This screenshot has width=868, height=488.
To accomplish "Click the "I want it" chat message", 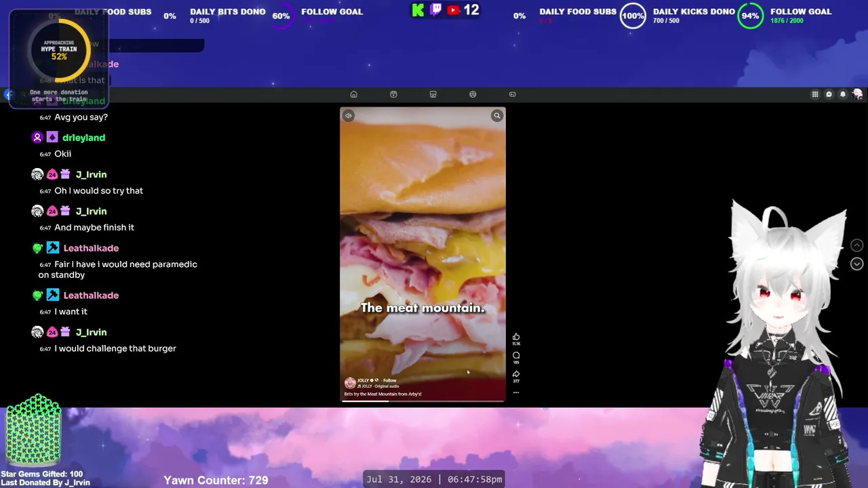I will (x=71, y=312).
